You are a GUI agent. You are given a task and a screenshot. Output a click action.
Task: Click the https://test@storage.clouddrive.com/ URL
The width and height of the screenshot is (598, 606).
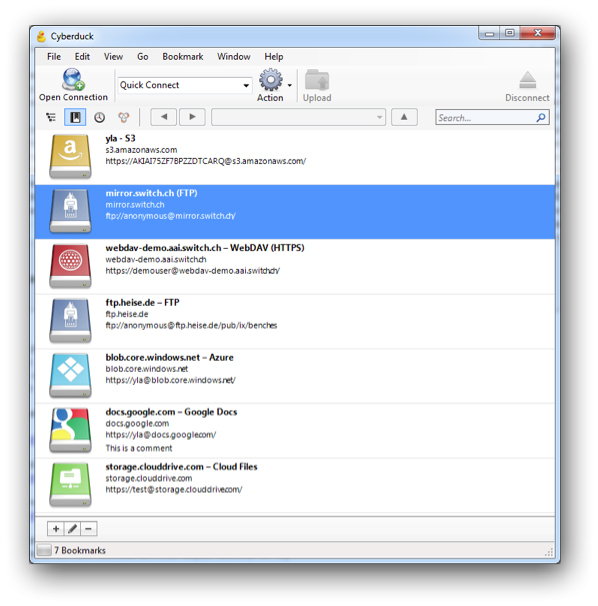click(174, 490)
